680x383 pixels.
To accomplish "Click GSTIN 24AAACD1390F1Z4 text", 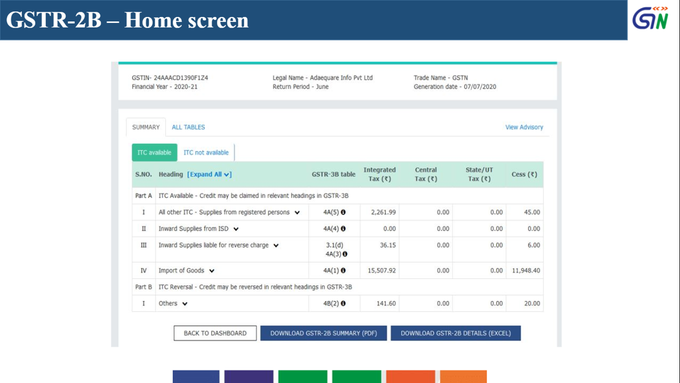I will (x=170, y=78).
